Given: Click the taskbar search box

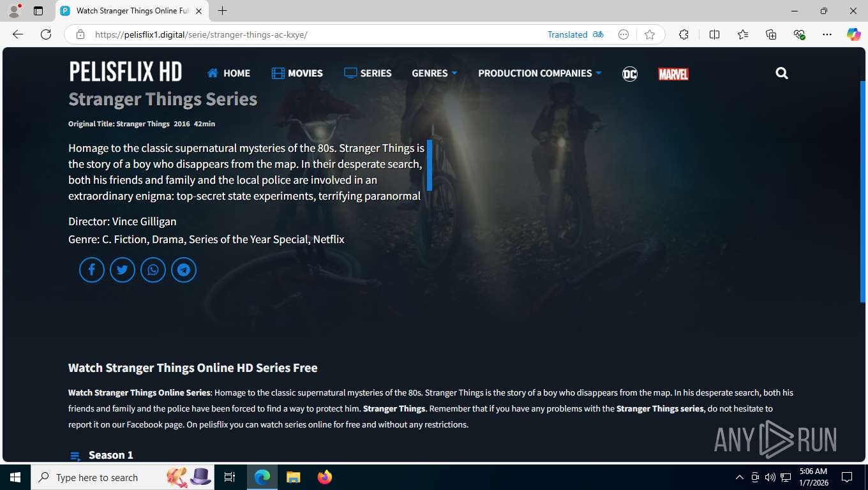Looking at the screenshot, I should [x=123, y=477].
